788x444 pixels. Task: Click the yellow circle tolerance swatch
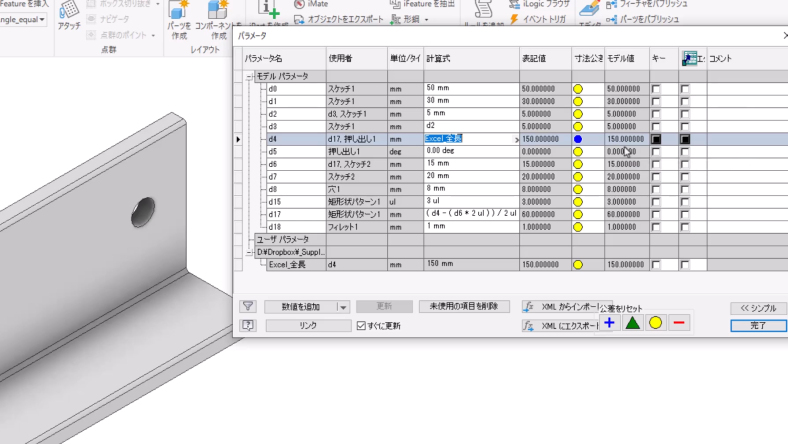pos(655,323)
